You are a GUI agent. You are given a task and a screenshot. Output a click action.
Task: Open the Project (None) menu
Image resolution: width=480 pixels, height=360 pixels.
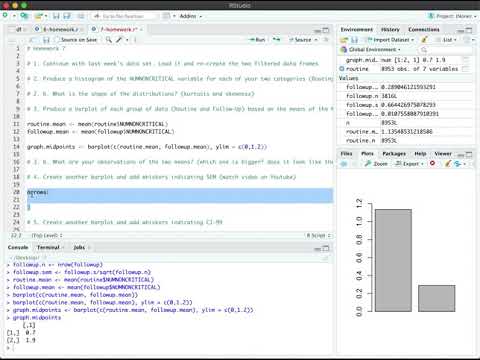452,16
